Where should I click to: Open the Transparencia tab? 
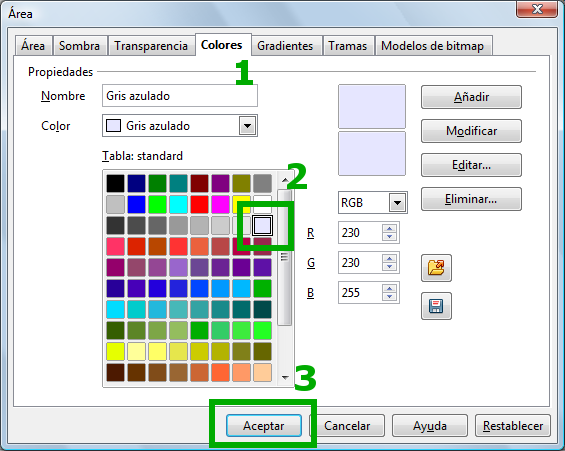151,46
